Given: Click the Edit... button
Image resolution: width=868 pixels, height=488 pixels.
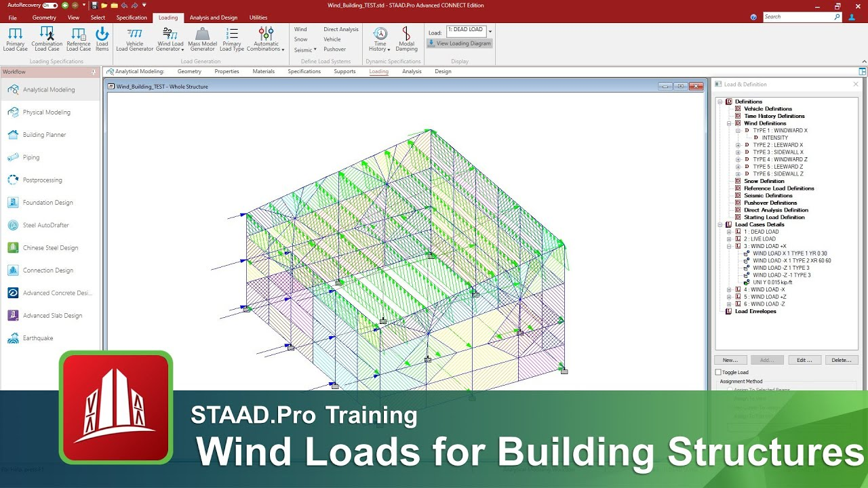Looking at the screenshot, I should coord(804,360).
